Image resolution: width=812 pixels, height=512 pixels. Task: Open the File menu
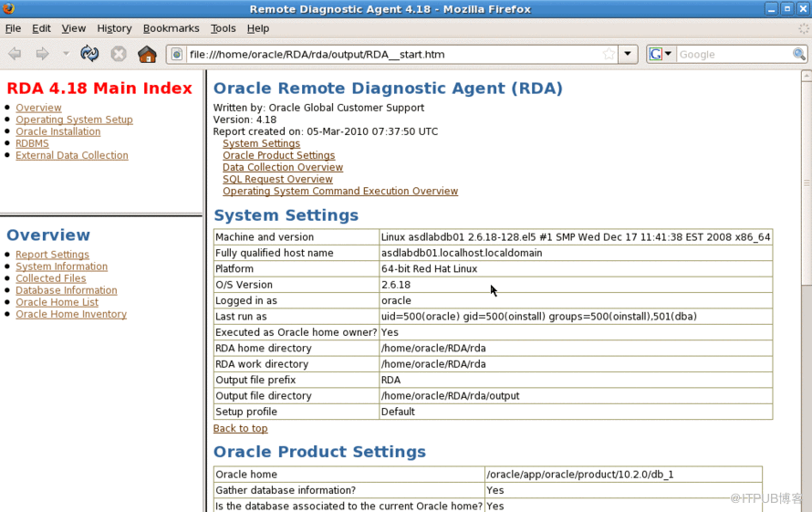13,28
